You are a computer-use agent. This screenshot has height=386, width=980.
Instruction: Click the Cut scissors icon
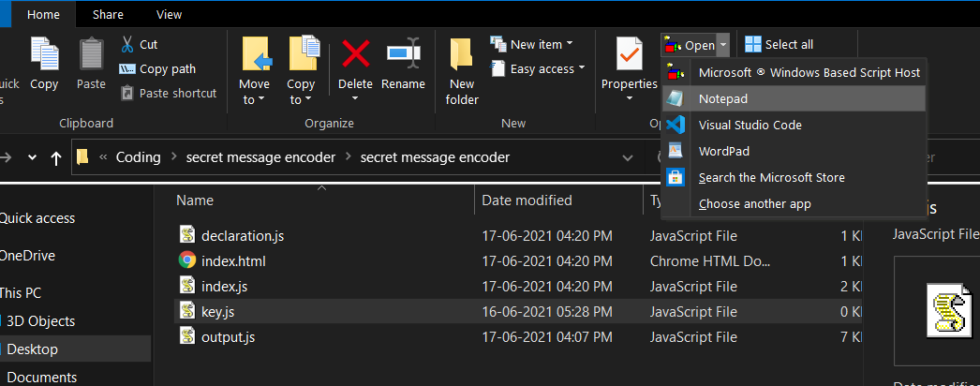(127, 44)
